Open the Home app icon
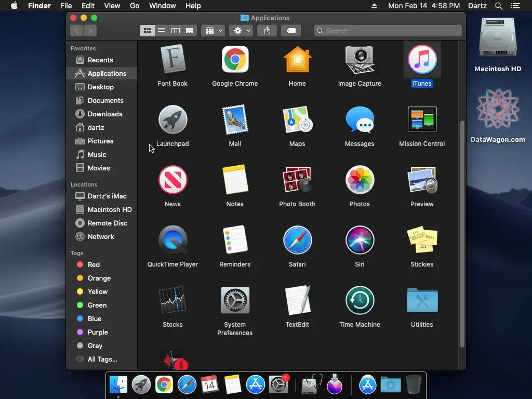 pos(297,60)
